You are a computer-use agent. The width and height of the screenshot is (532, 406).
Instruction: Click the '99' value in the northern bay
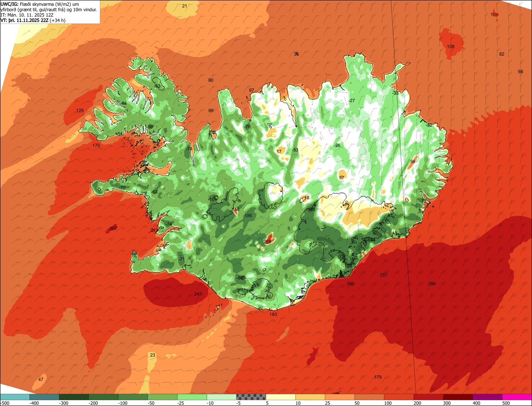[x=211, y=110]
